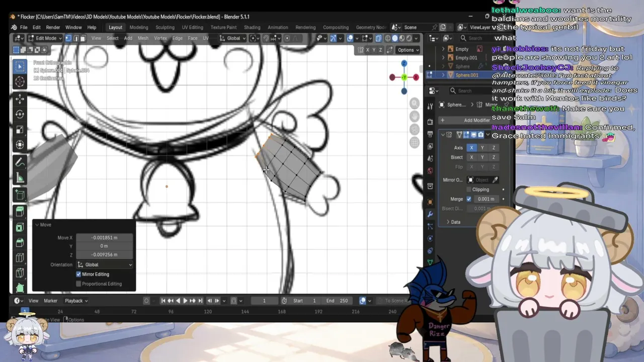Collapse the Move operator panel
Viewport: 644px width, 362px height.
click(x=37, y=225)
